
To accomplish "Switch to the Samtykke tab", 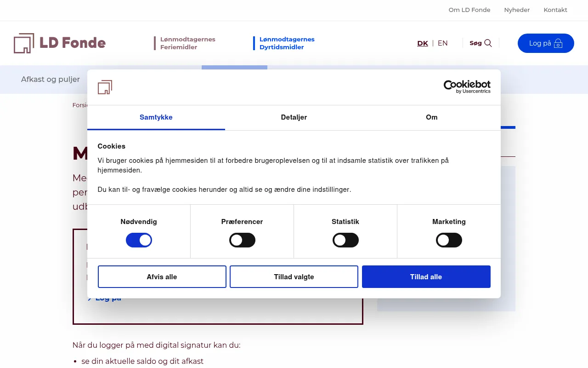I will (156, 117).
